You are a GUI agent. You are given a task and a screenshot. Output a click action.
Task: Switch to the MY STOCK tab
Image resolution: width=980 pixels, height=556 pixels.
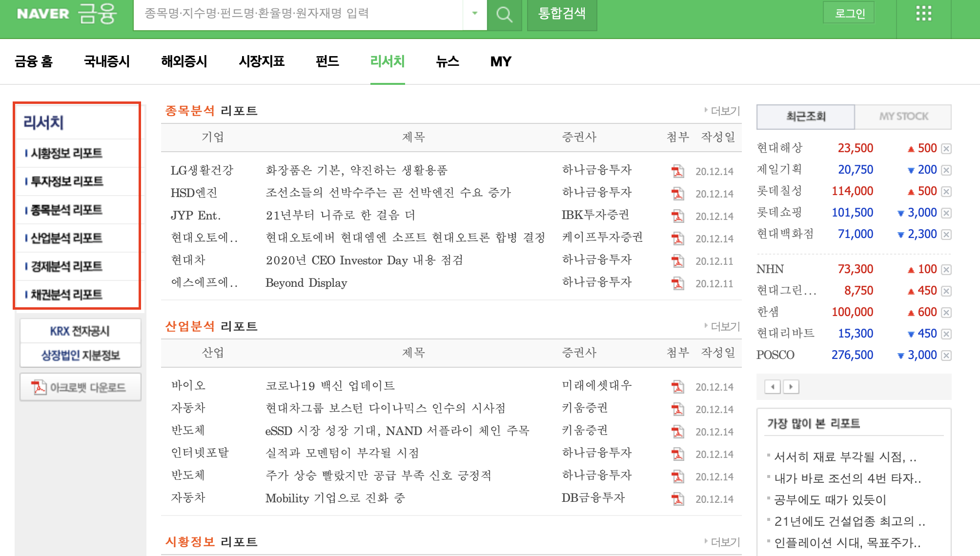click(903, 117)
